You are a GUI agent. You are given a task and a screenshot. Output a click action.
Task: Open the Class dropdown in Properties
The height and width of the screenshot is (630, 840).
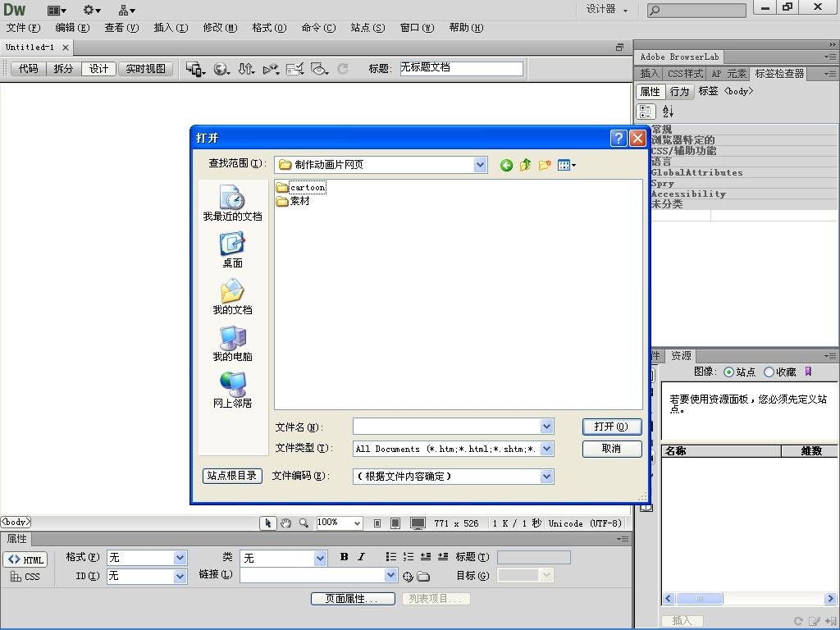pyautogui.click(x=321, y=558)
